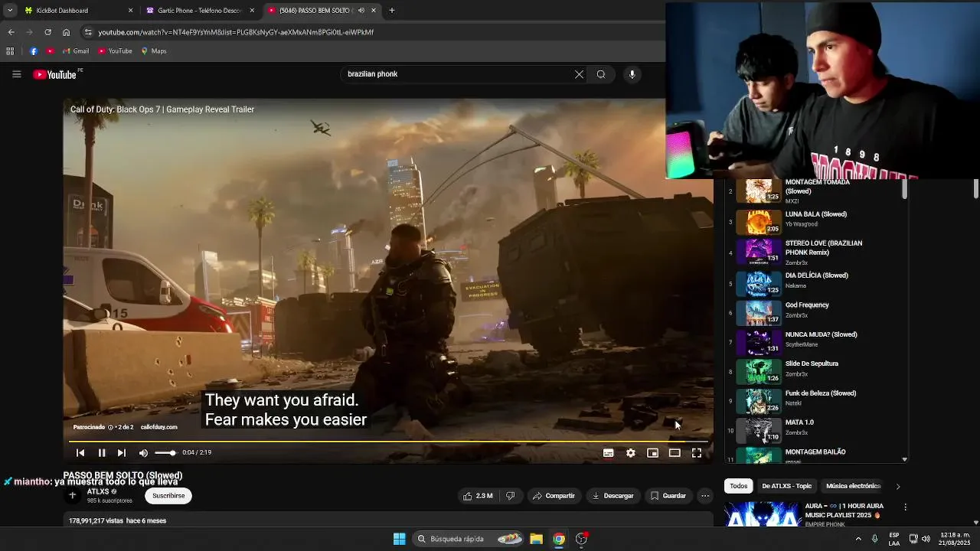The image size is (980, 551).
Task: Open the apps grid in bookmarks bar
Action: click(x=10, y=51)
